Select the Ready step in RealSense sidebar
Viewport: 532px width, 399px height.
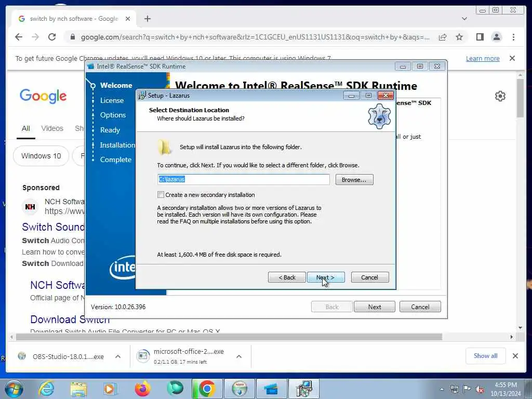click(110, 130)
